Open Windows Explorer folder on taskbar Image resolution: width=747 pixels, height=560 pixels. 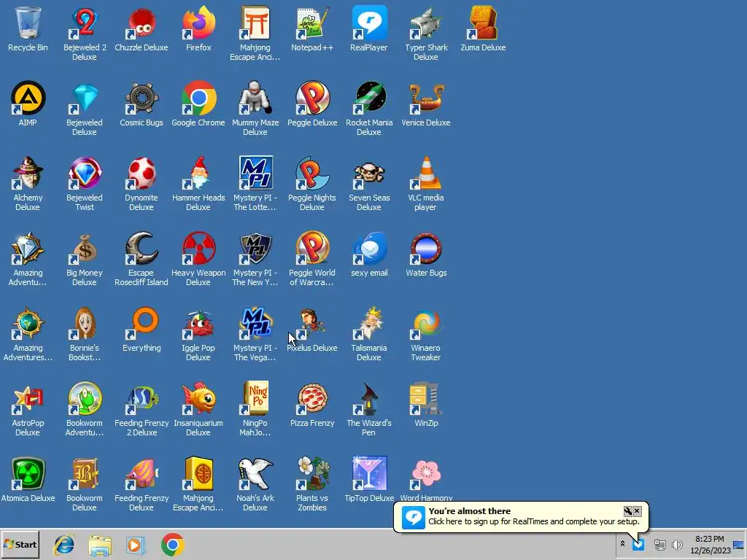click(x=100, y=545)
